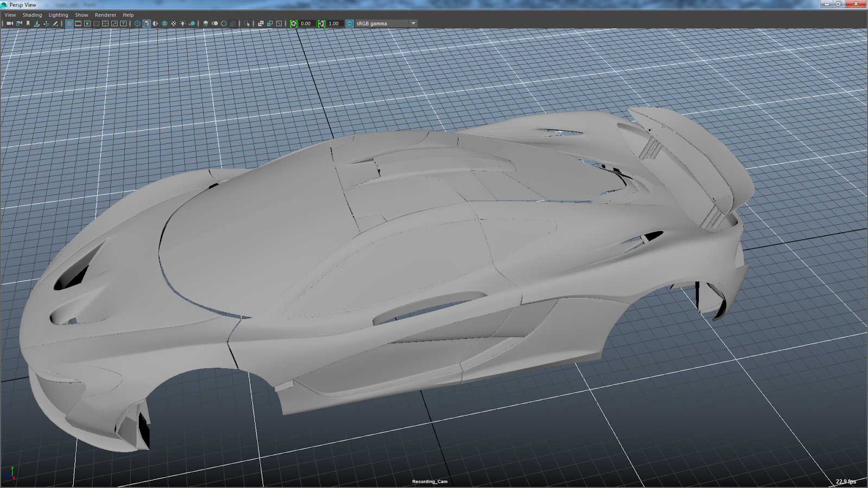Click the Select Camera icon
Image resolution: width=868 pixels, height=488 pixels.
(x=10, y=24)
